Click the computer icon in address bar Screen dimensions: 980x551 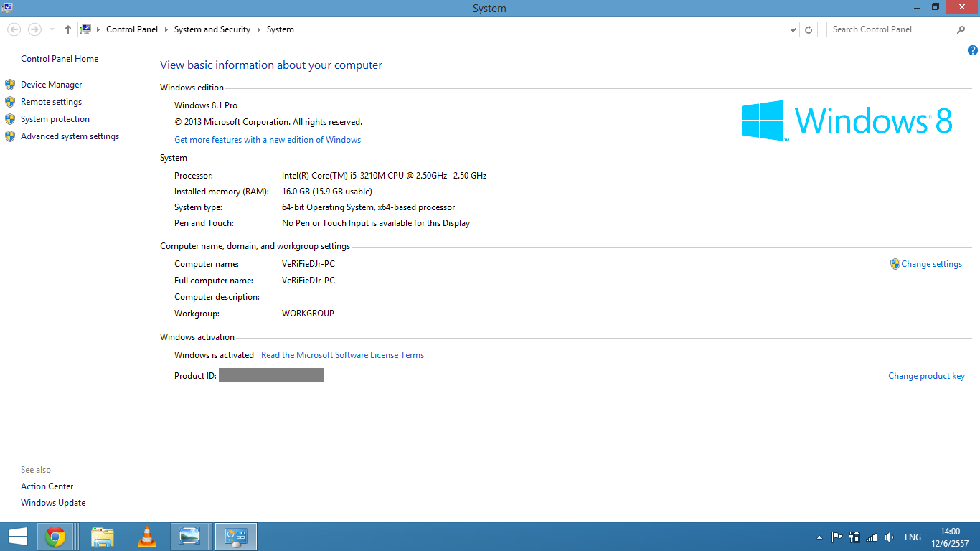[x=85, y=29]
